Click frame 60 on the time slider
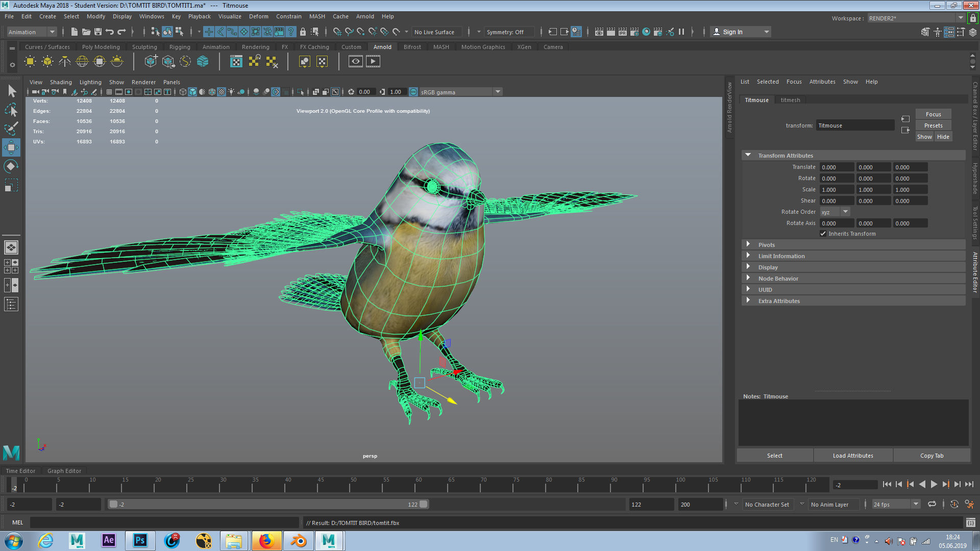The width and height of the screenshot is (980, 551). (x=419, y=485)
